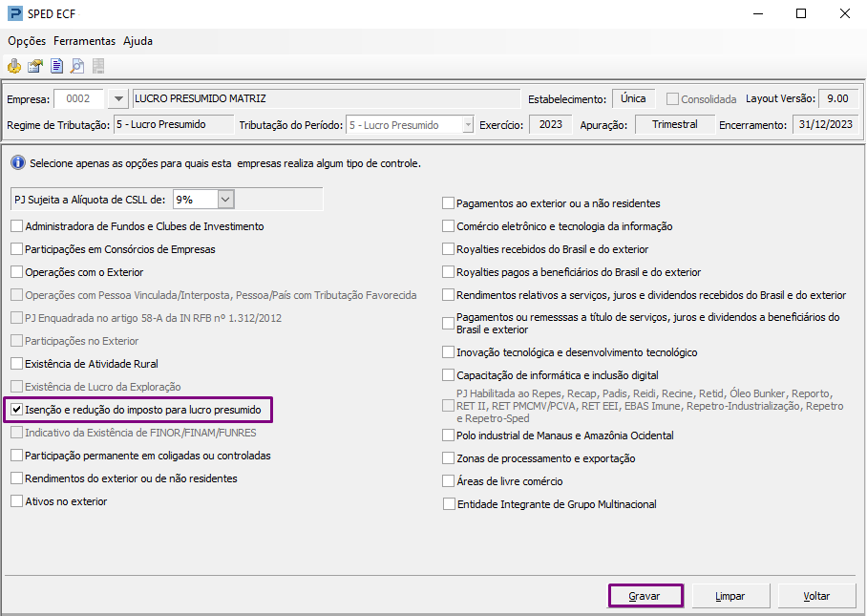The image size is (867, 616).
Task: Click the LUCRO PRESUMIDO MATRIZ name field
Action: pyautogui.click(x=327, y=99)
